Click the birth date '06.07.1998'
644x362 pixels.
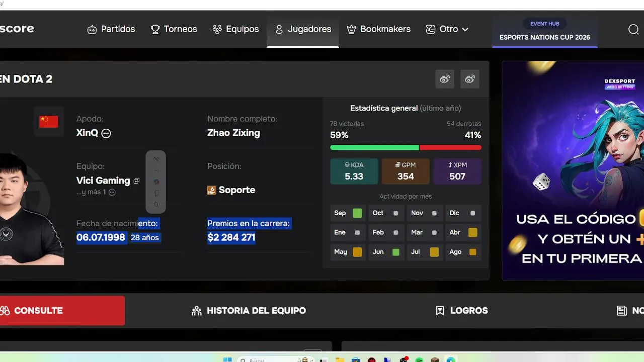[101, 237]
